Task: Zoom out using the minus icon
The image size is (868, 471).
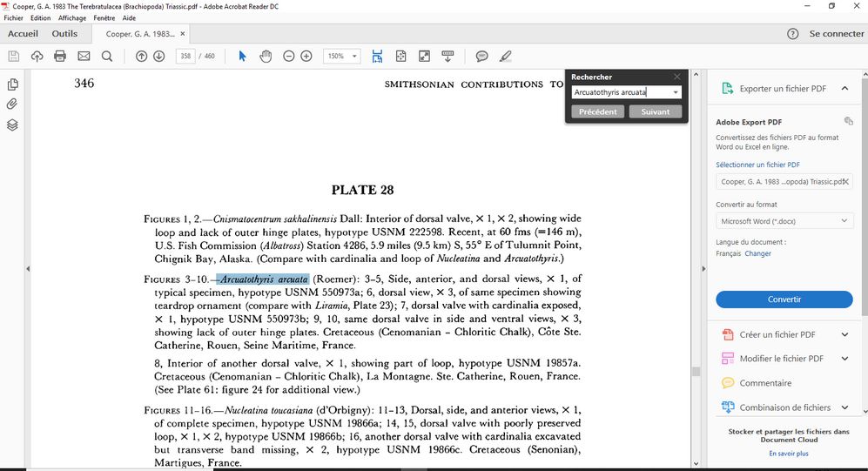Action: [288, 56]
